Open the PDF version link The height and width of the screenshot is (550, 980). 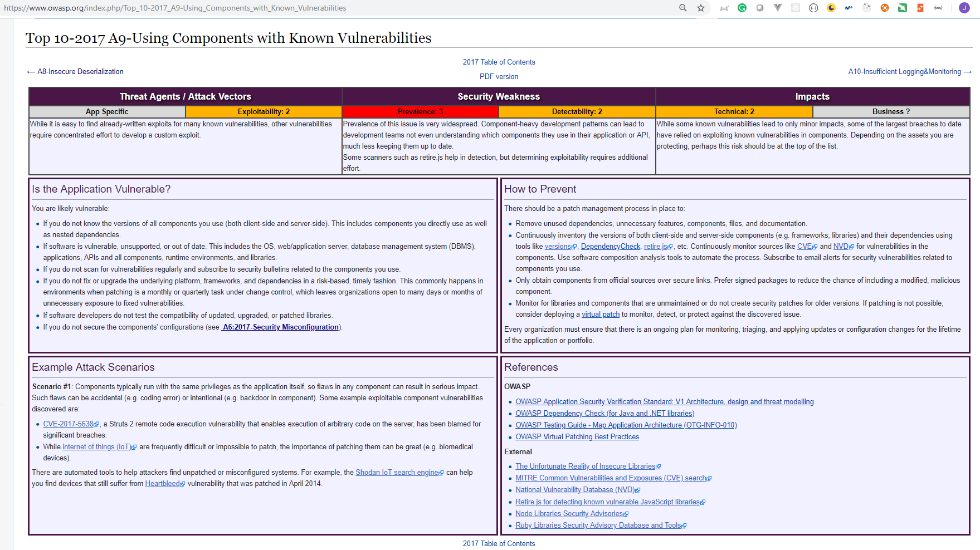[499, 76]
